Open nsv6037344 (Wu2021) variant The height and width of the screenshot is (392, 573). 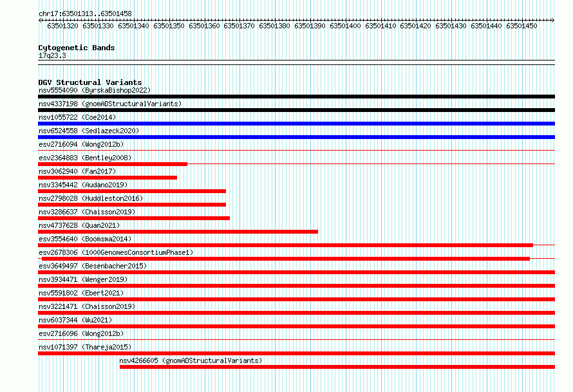point(75,320)
